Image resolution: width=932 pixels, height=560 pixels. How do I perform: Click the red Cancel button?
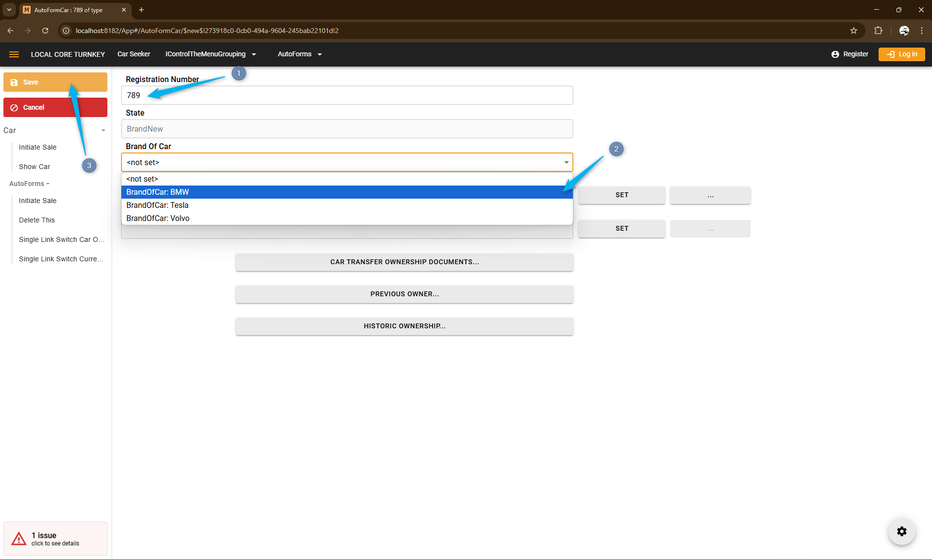[55, 107]
